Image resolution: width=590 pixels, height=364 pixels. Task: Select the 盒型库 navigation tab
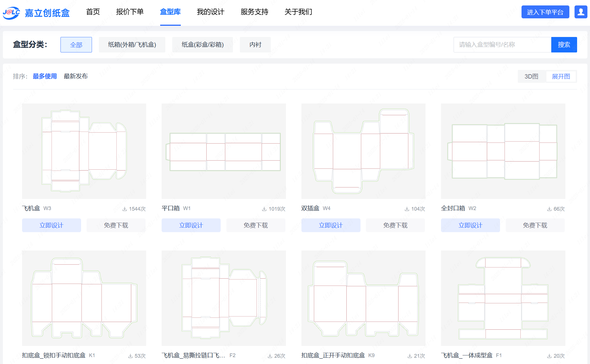tap(170, 12)
